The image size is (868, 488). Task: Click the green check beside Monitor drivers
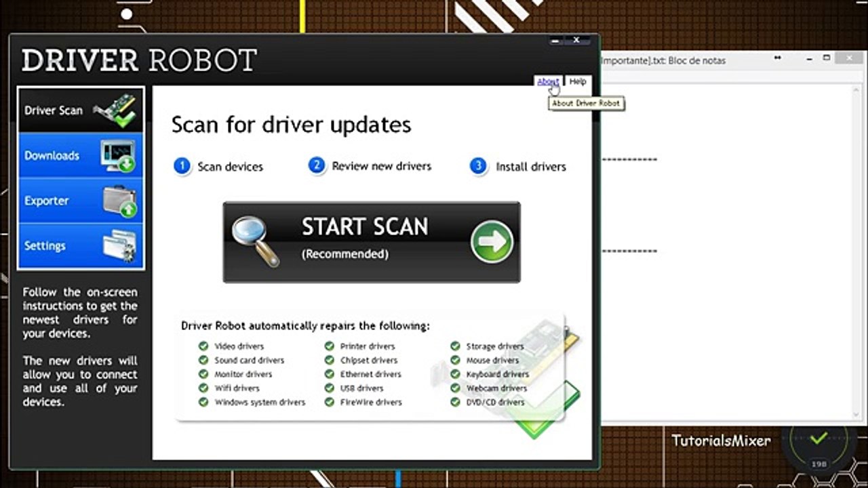tap(203, 374)
